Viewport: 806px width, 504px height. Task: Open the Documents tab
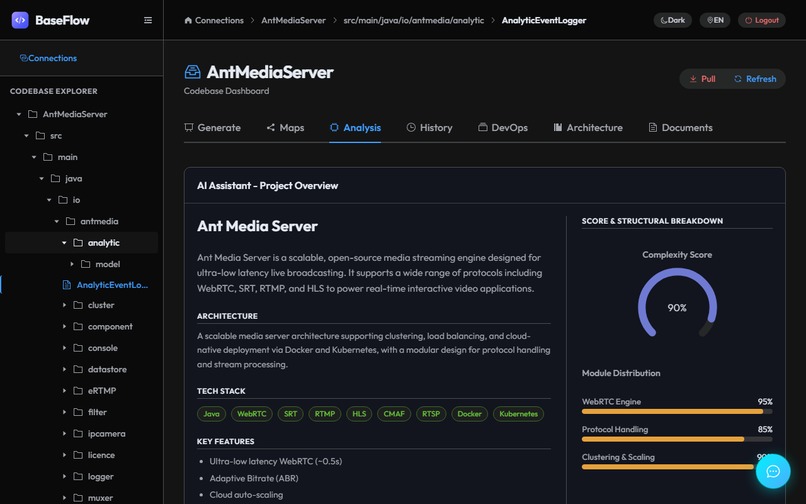pos(681,128)
